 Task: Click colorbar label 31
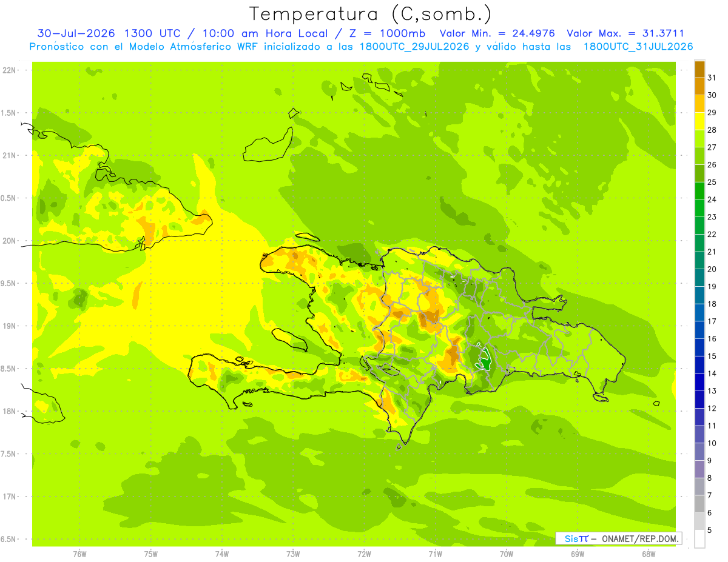coord(712,78)
